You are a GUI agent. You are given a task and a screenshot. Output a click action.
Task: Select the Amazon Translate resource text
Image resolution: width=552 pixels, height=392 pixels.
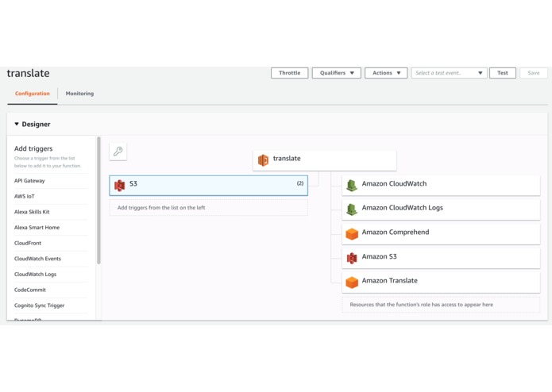click(x=390, y=281)
